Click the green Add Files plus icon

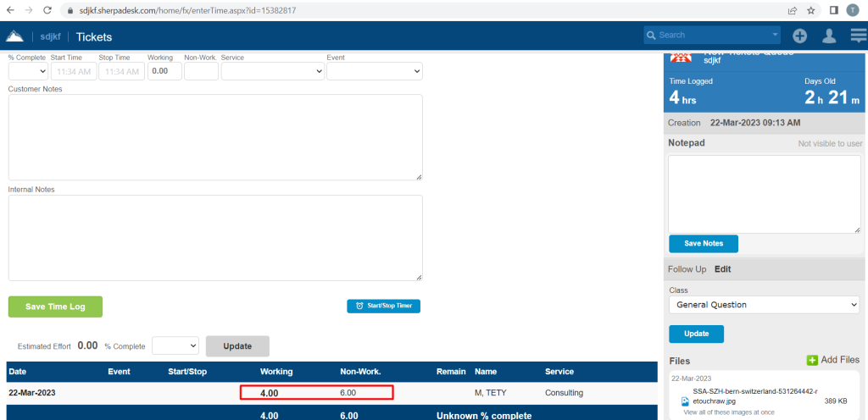[812, 361]
